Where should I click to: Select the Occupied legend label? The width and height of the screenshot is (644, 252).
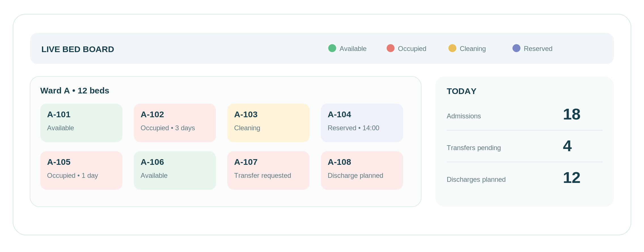pos(412,49)
